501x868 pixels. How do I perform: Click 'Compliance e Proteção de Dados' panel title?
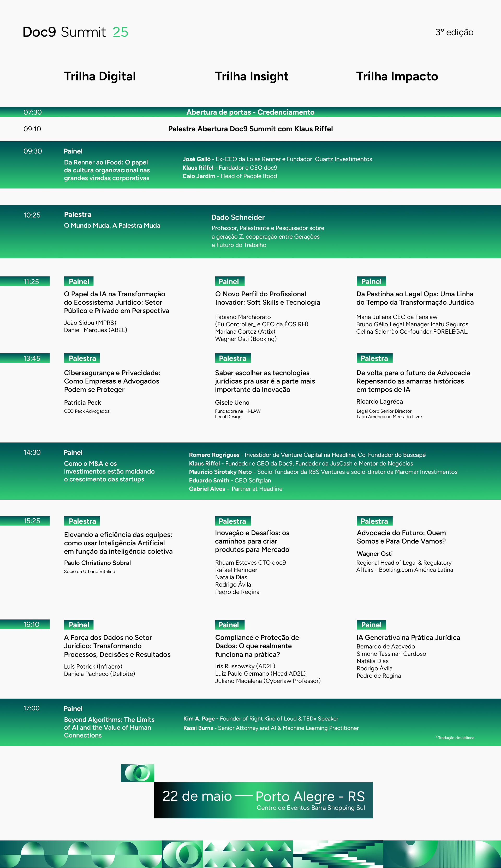(257, 646)
